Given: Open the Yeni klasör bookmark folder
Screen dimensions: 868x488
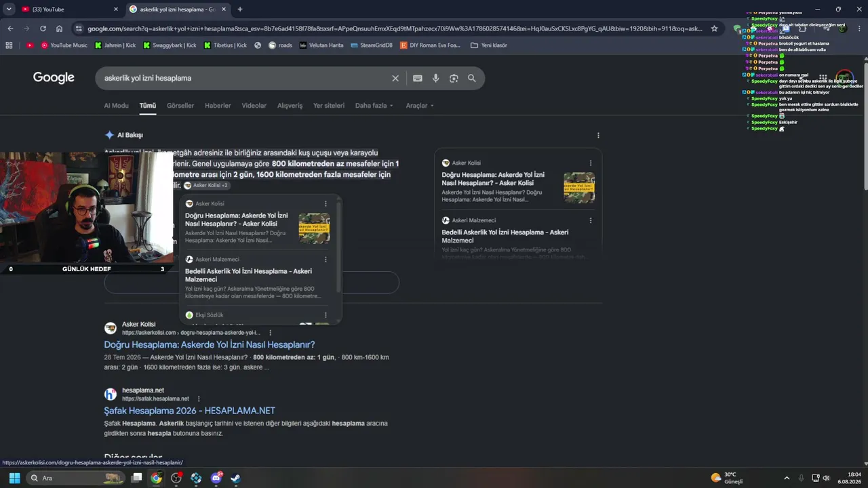Looking at the screenshot, I should tap(488, 45).
